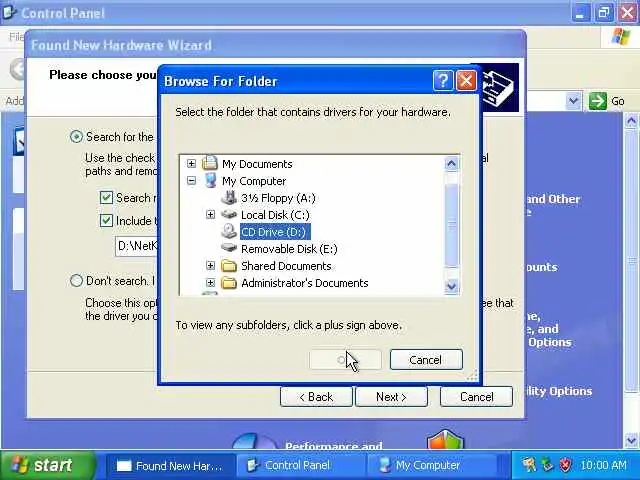Click the security shield tray icon

pos(565,465)
